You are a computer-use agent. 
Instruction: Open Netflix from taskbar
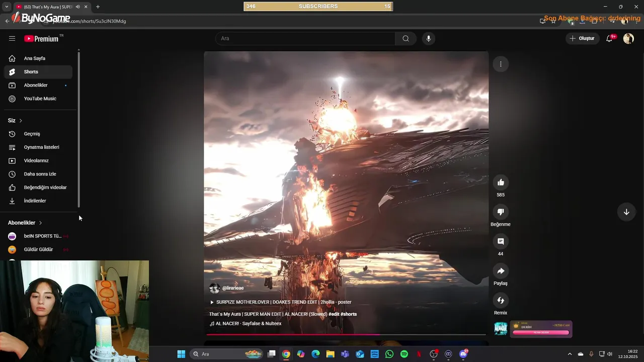tap(419, 354)
